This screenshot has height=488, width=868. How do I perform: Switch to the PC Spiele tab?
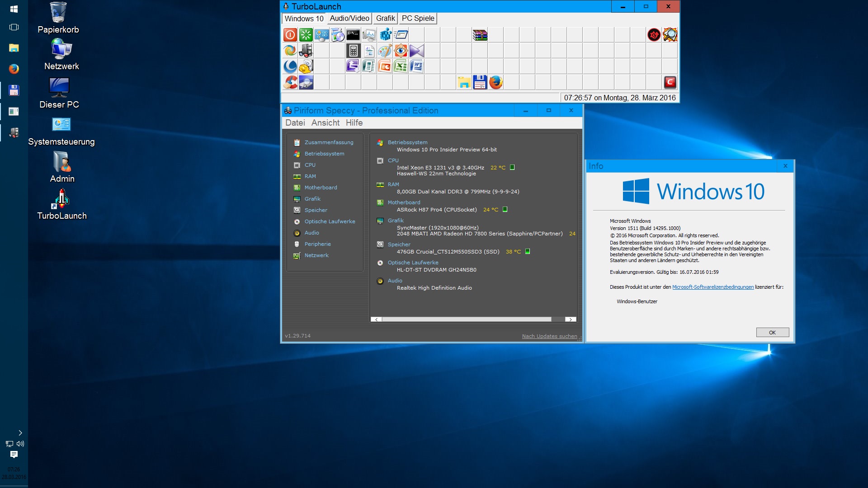pyautogui.click(x=418, y=19)
